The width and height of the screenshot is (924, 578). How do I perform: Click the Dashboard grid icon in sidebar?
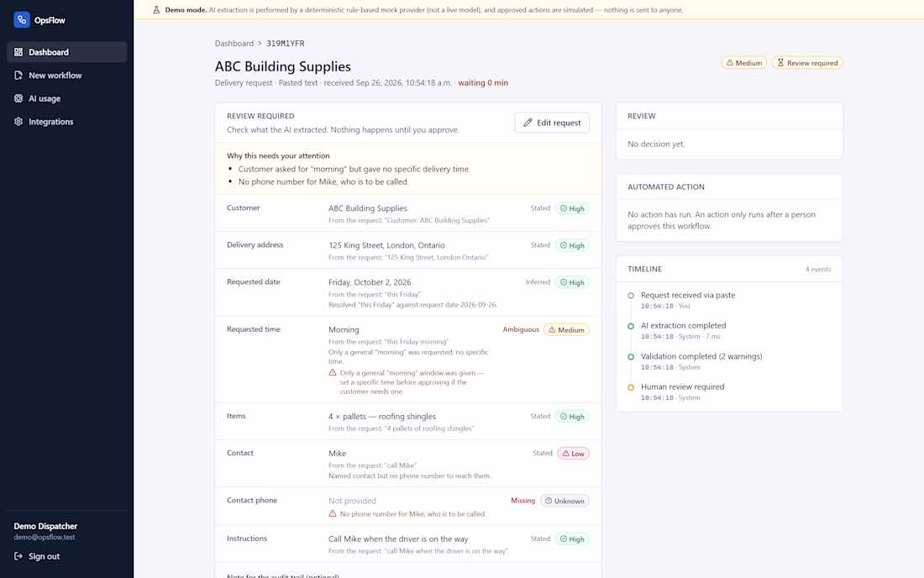18,52
